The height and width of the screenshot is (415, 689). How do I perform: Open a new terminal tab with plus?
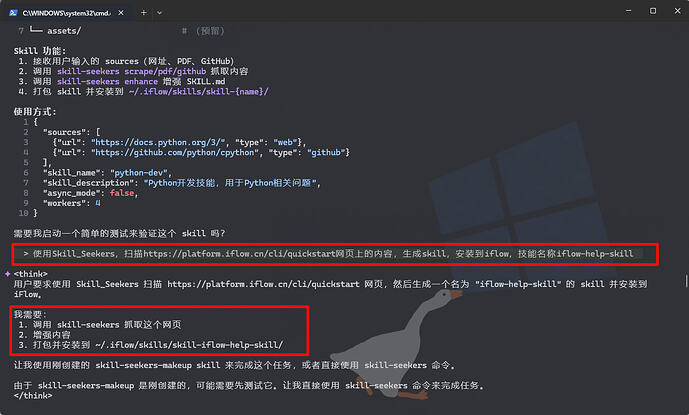(x=143, y=12)
